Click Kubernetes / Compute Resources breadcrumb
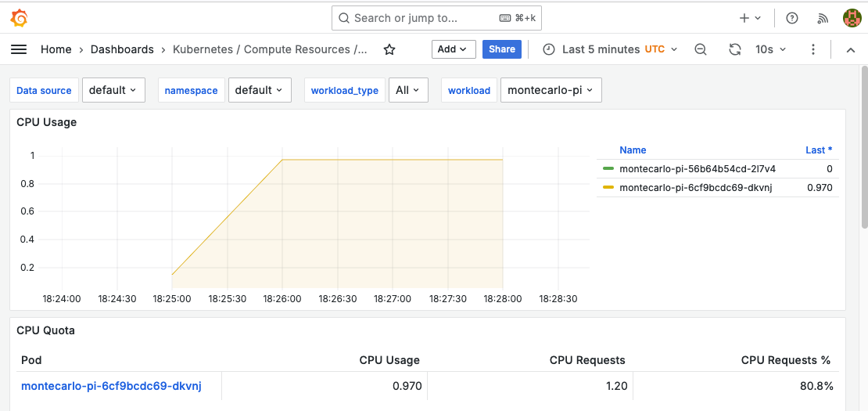Viewport: 868px width, 411px height. tap(270, 49)
